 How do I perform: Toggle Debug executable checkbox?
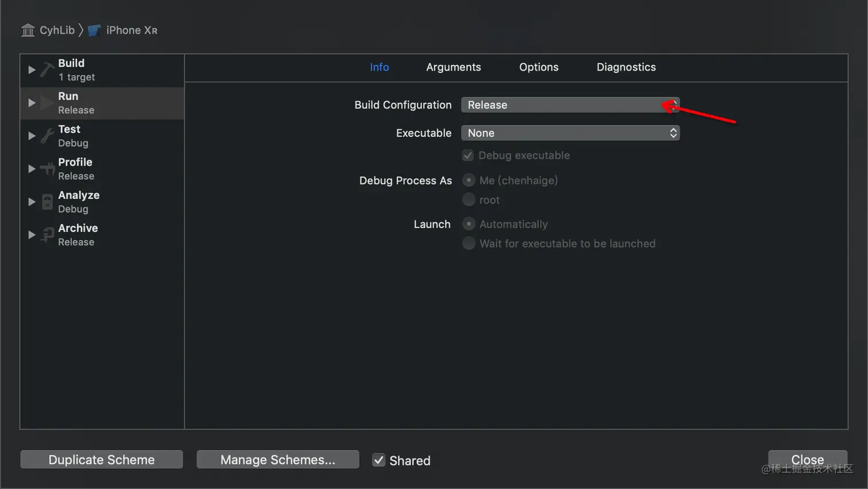point(468,155)
